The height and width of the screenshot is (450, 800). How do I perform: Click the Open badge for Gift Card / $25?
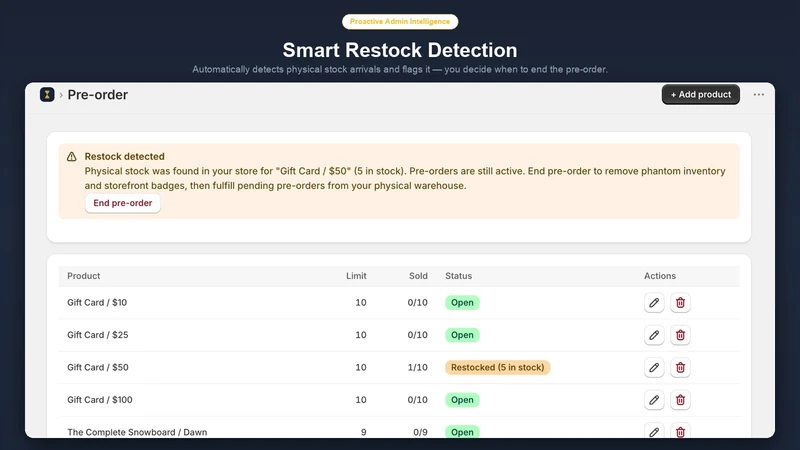(462, 335)
